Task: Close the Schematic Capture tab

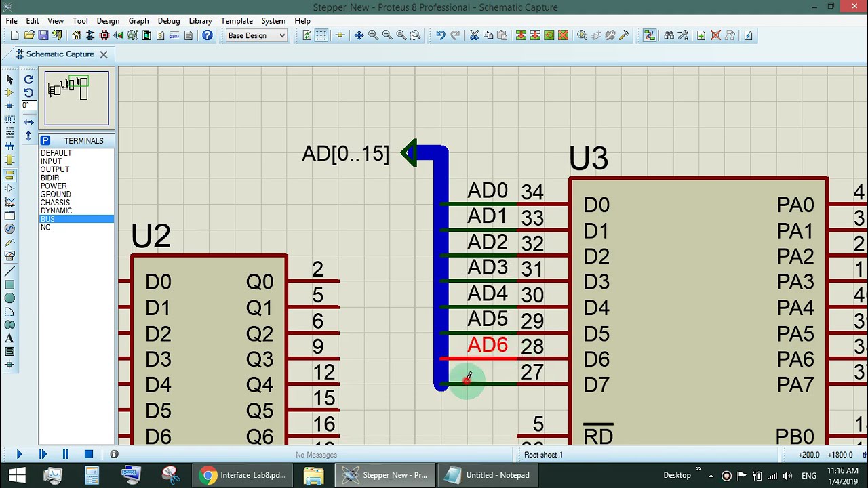Action: (x=104, y=54)
